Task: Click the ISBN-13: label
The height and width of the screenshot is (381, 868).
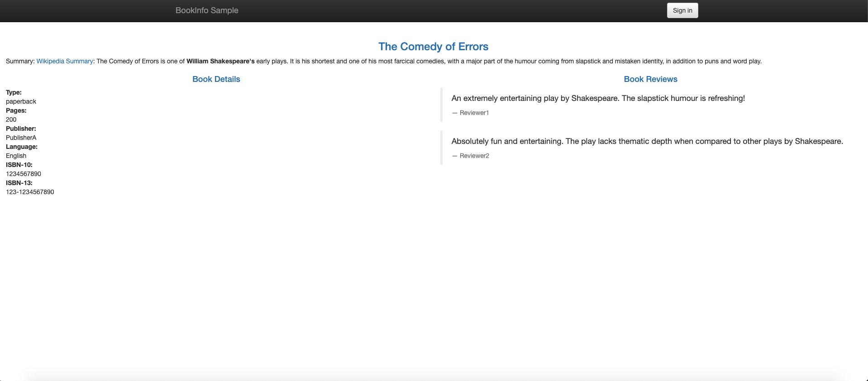Action: [19, 183]
